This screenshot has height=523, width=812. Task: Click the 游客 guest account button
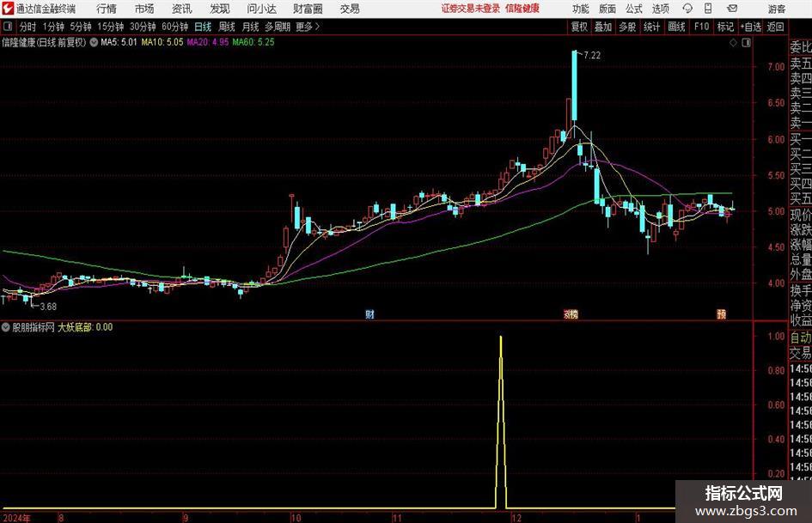point(777,9)
